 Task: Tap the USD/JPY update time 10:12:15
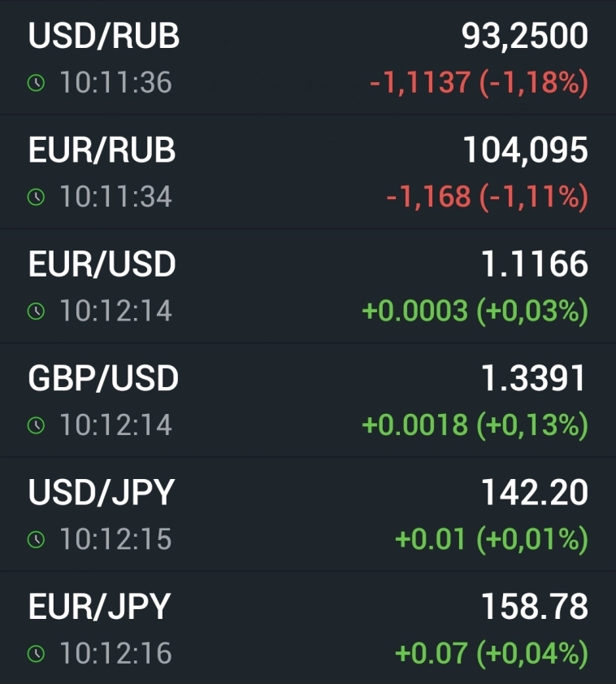115,539
